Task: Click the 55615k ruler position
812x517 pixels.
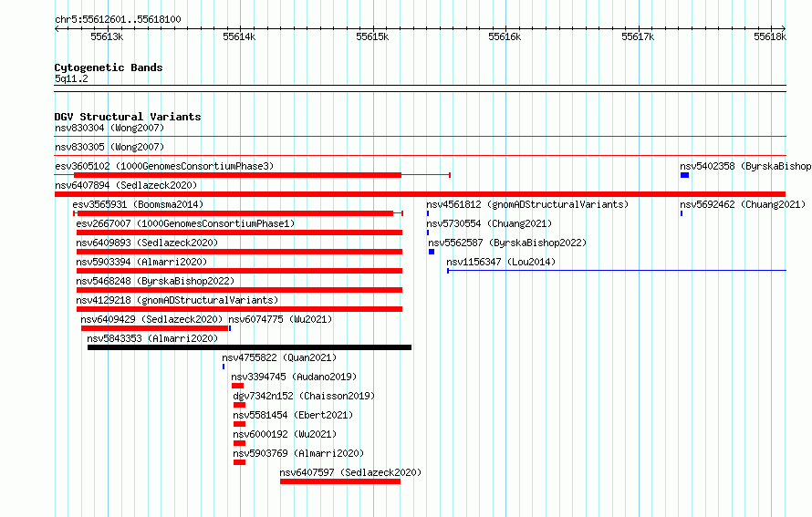Action: click(372, 36)
